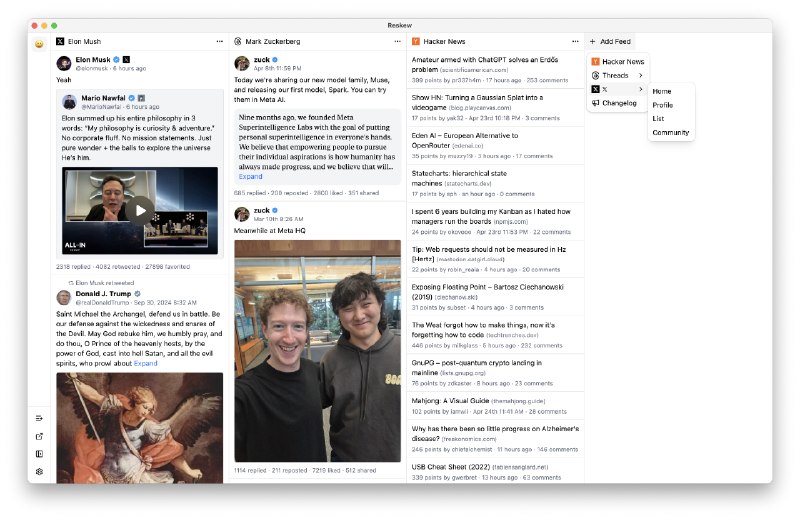The image size is (800, 520).
Task: Open the Elon Musk column three-dot menu
Action: point(220,41)
